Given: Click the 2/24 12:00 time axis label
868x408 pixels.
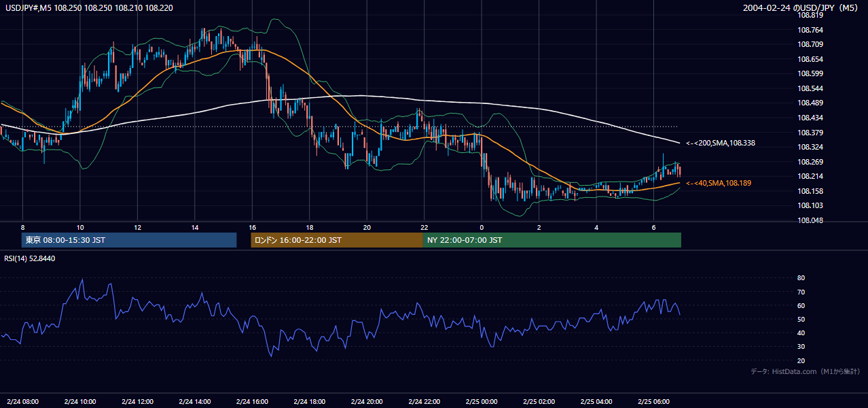Looking at the screenshot, I should (x=138, y=402).
